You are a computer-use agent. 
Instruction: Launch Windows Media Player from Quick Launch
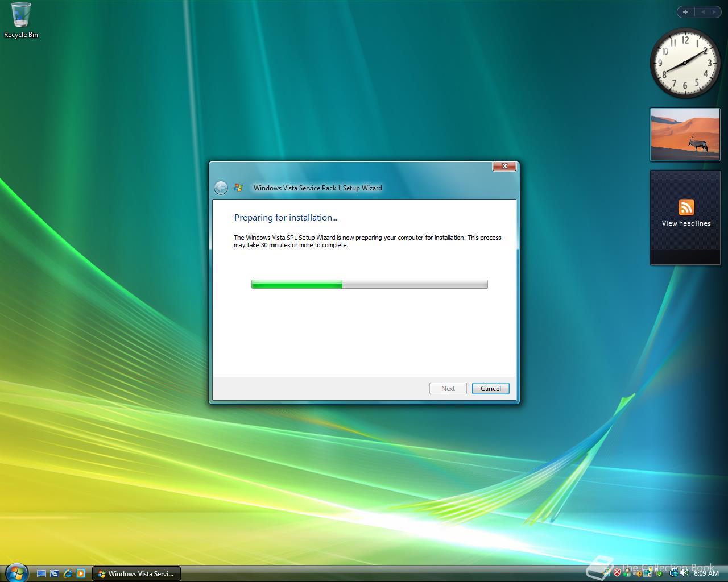click(x=81, y=573)
